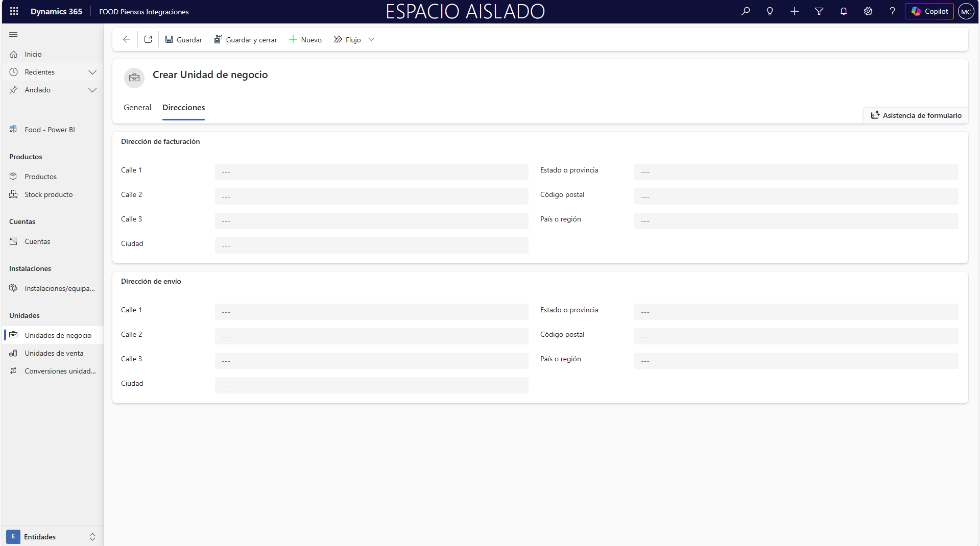Viewport: 980px width, 546px height.
Task: Expand the Anclado section
Action: coord(92,90)
